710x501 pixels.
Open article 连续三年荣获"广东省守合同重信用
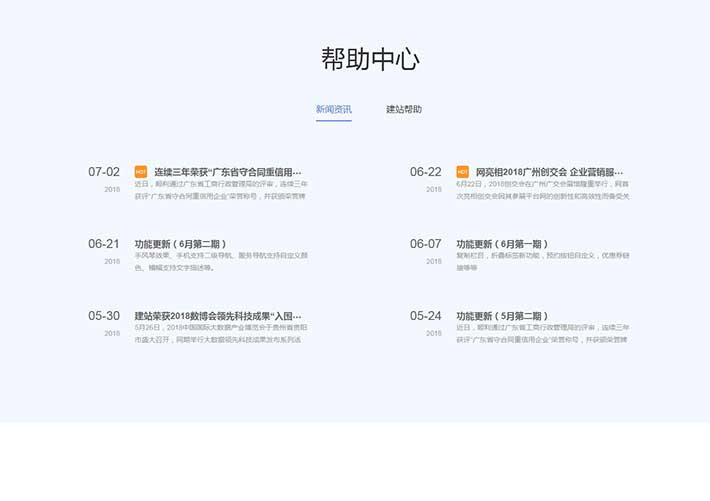[227, 172]
